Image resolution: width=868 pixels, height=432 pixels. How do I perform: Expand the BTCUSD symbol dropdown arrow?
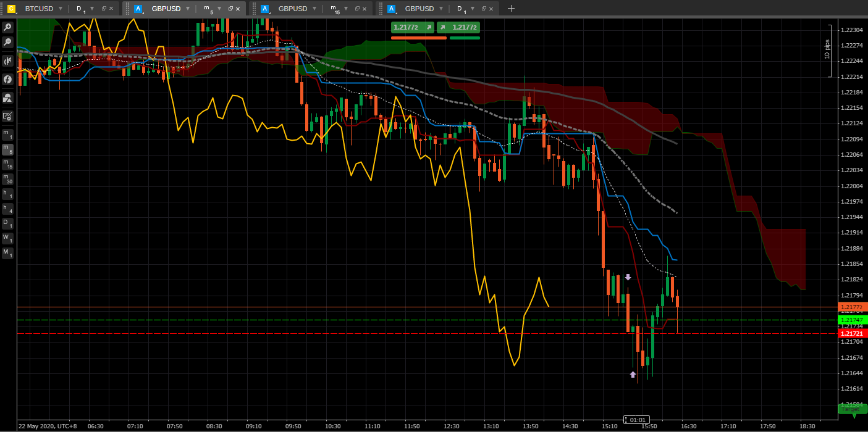click(61, 9)
